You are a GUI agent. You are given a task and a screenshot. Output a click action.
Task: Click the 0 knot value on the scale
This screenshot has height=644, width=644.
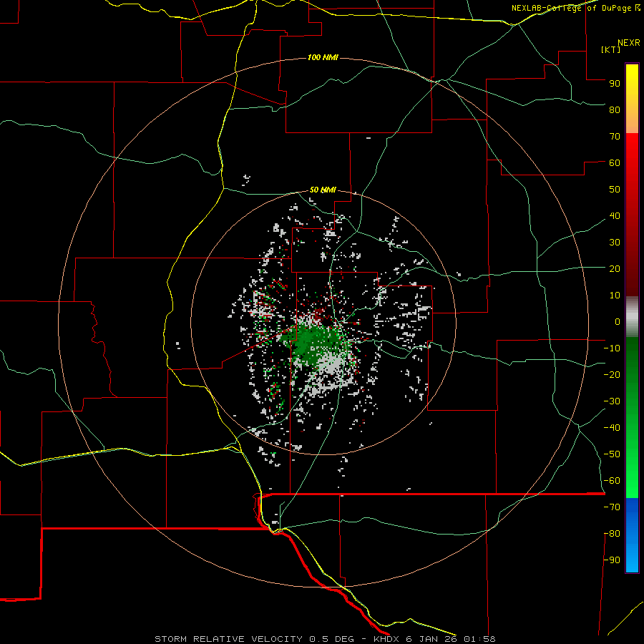(x=618, y=321)
